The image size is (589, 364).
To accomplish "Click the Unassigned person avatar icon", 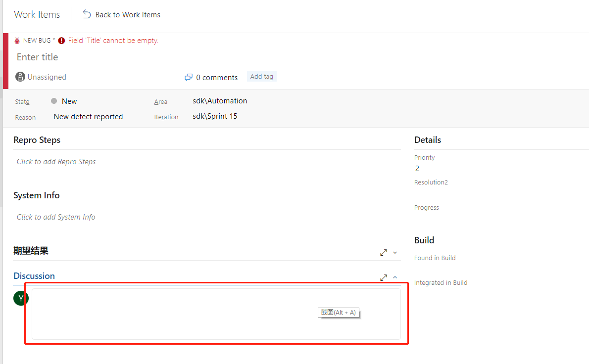I will pos(20,77).
